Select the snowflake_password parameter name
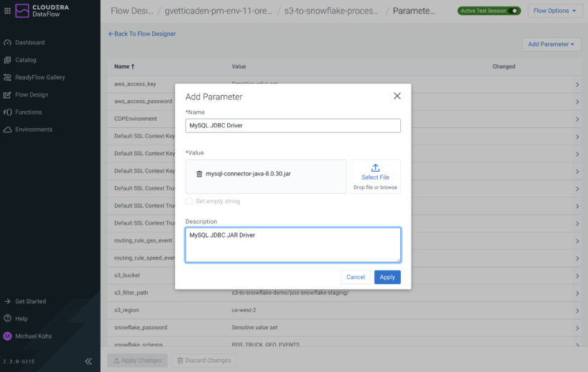 tap(141, 328)
